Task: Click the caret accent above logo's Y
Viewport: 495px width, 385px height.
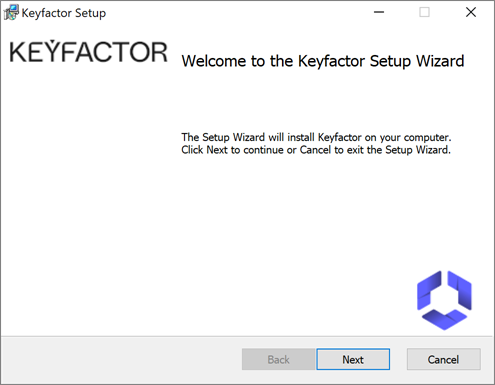Action: coord(52,42)
